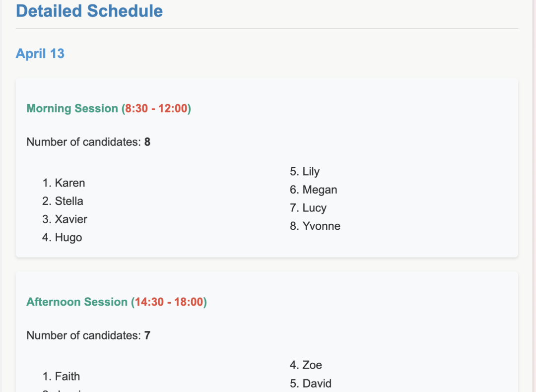The height and width of the screenshot is (392, 536).
Task: Click candidate Faith in the afternoon session
Action: (x=67, y=377)
